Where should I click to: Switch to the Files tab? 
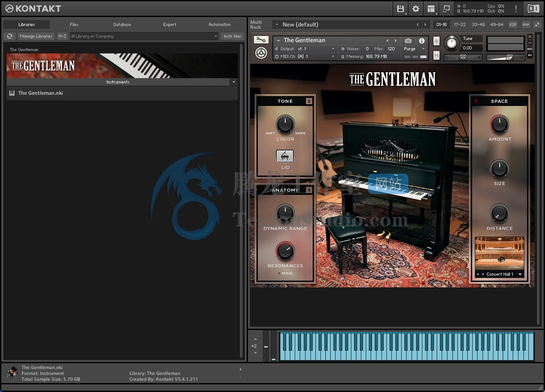pyautogui.click(x=74, y=25)
